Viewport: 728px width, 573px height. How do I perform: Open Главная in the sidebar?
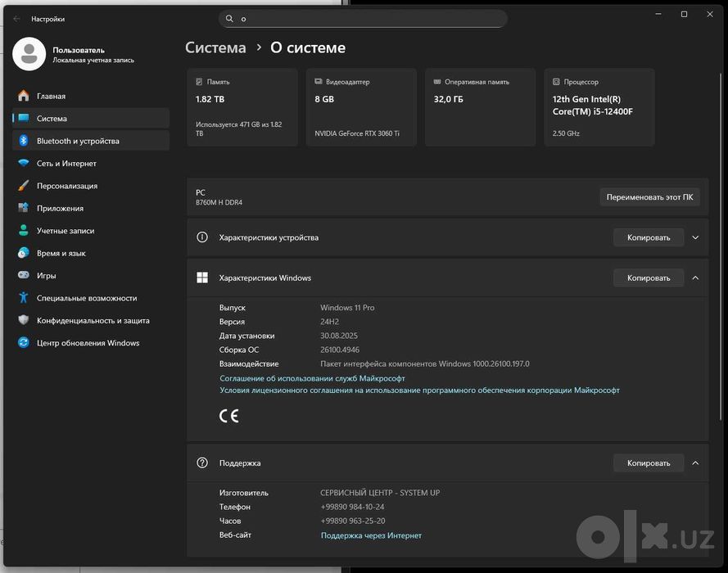91,96
